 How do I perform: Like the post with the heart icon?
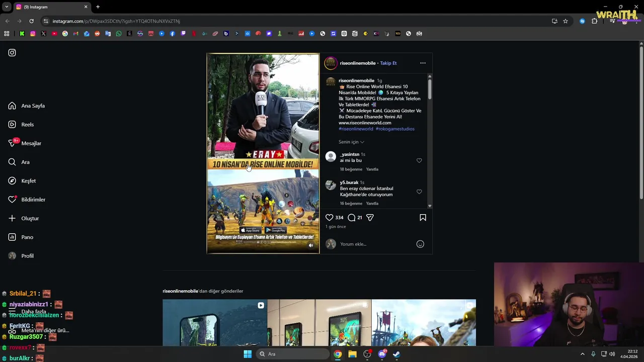point(329,218)
